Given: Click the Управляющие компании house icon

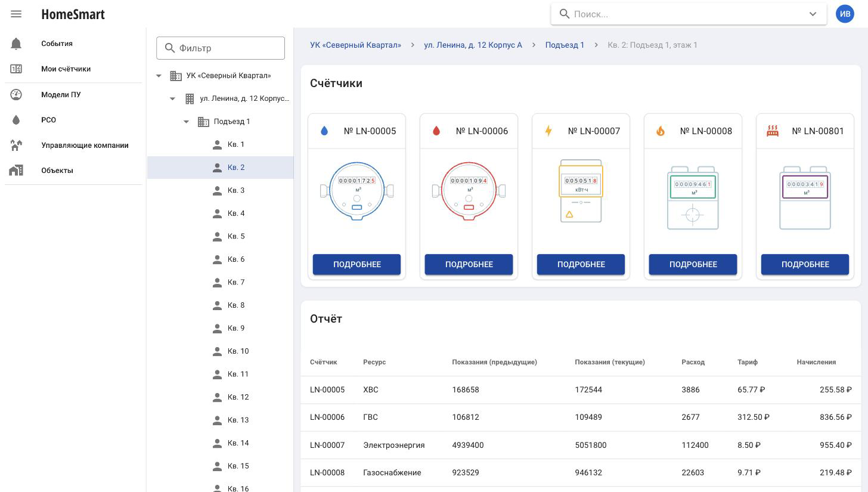Looking at the screenshot, I should pyautogui.click(x=16, y=145).
